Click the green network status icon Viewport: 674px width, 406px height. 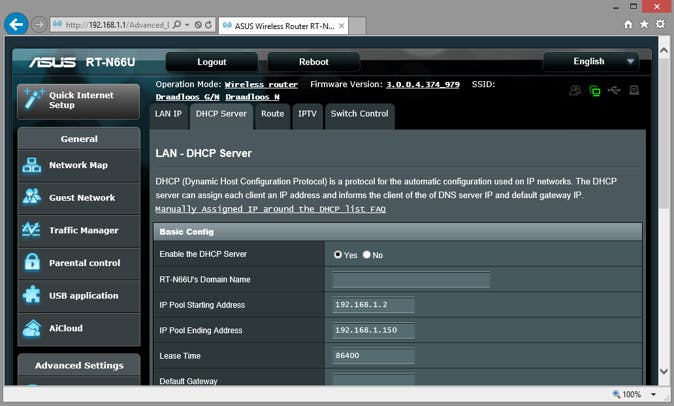click(595, 91)
